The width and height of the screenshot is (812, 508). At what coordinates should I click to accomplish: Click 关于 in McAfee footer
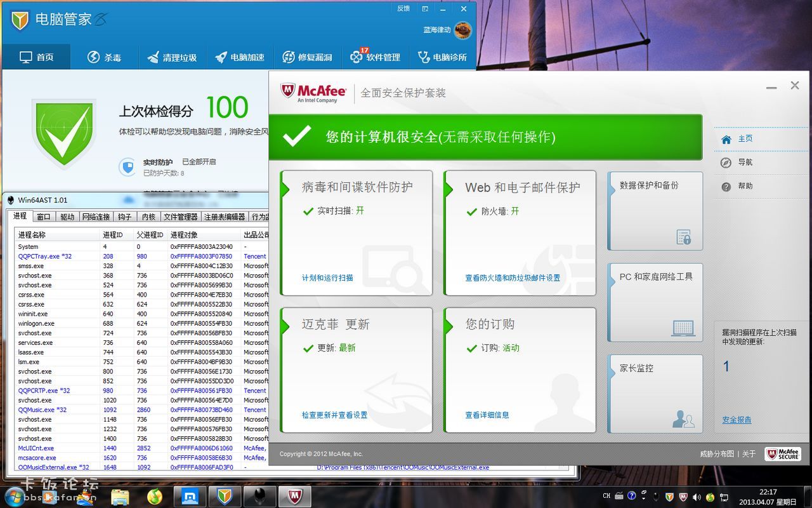tap(749, 454)
